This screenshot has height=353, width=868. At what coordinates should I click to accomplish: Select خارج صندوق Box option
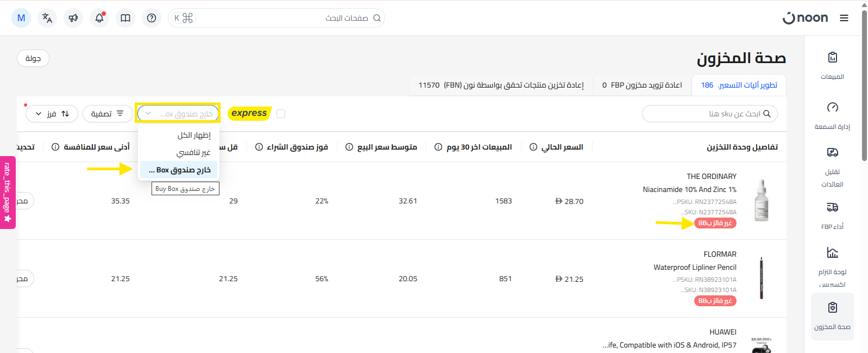point(179,170)
